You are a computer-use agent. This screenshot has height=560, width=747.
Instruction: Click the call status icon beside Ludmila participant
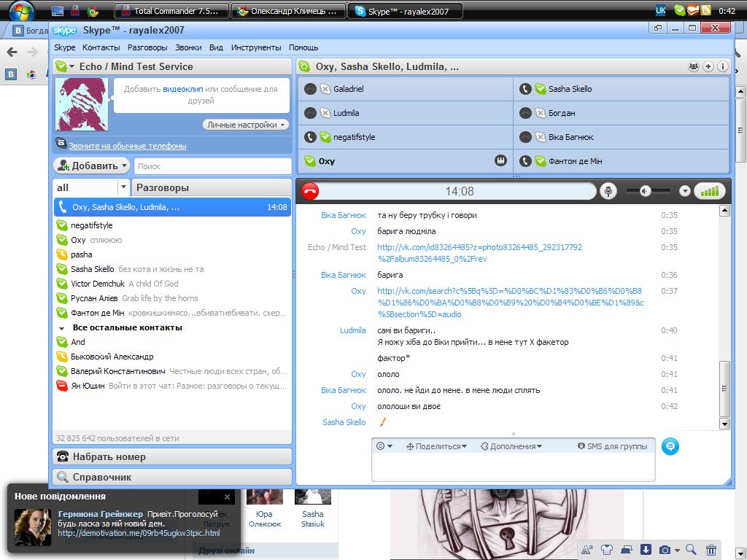tap(310, 113)
